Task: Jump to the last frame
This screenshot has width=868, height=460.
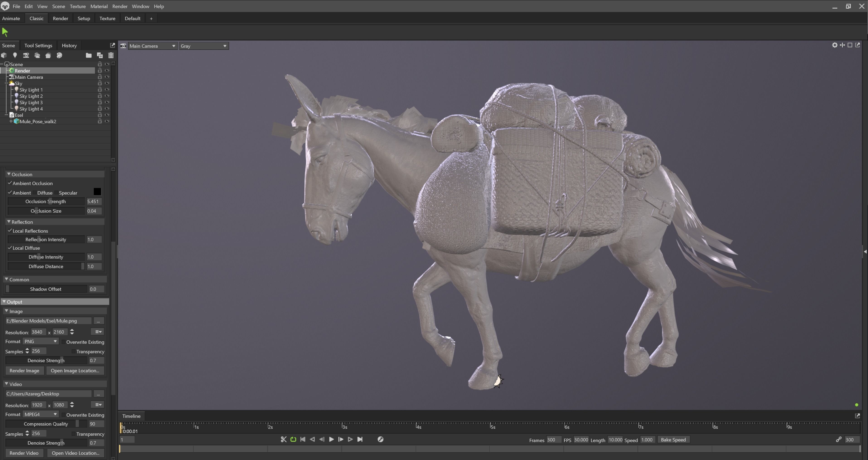Action: point(360,439)
